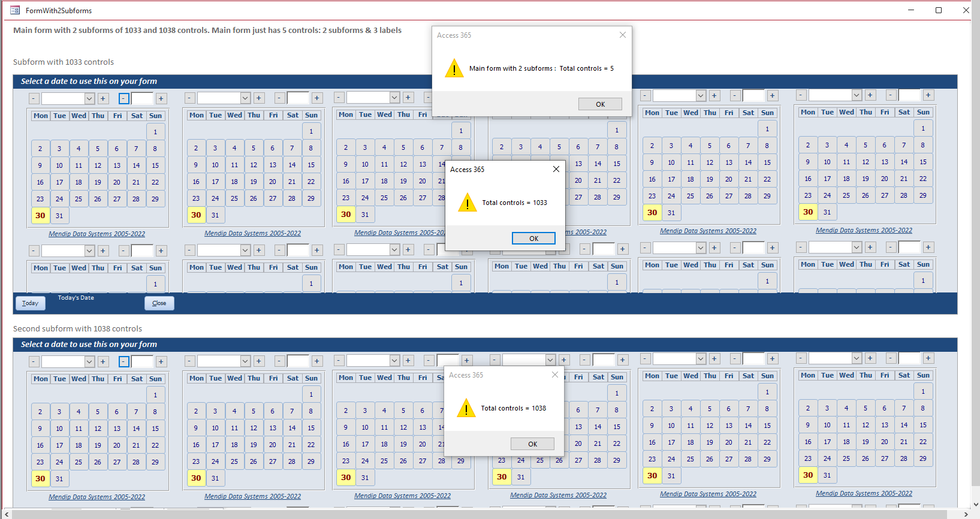
Task: Open Mendip Data Systems link under last lower calendar
Action: (864, 494)
